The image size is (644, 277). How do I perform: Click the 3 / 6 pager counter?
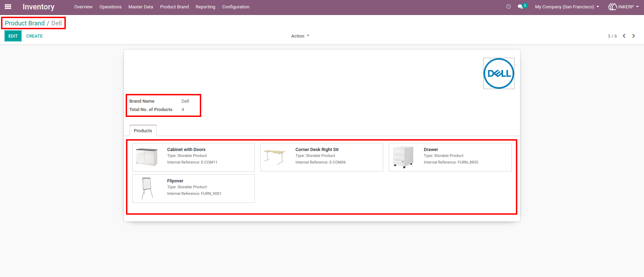[x=612, y=36]
